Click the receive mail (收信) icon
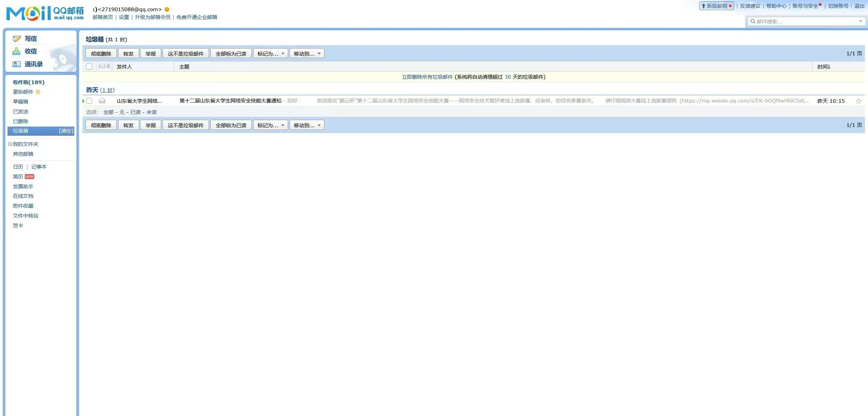 16,51
